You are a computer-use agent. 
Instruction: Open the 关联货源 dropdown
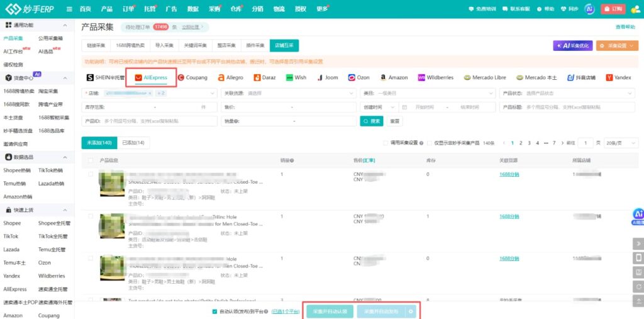(289, 93)
